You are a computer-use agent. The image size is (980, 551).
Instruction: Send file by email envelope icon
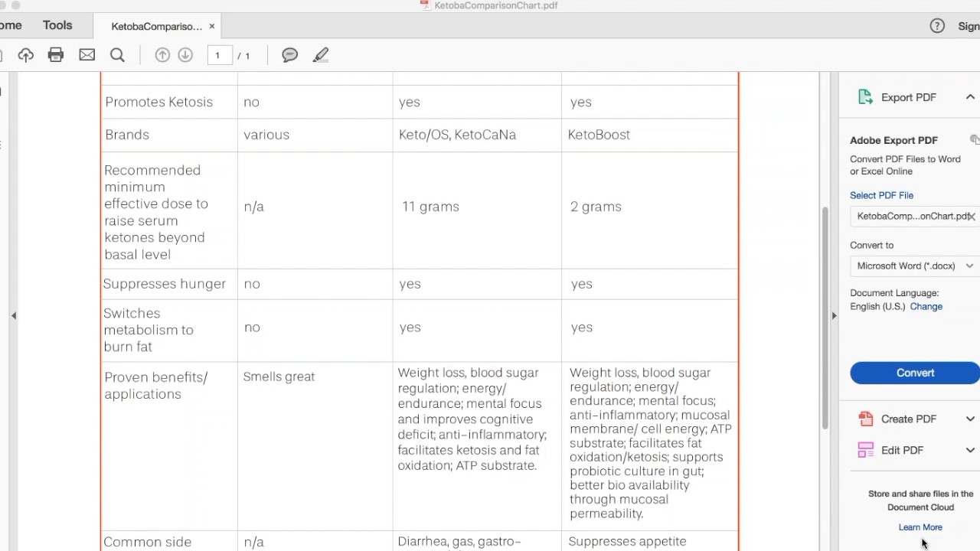(x=87, y=55)
